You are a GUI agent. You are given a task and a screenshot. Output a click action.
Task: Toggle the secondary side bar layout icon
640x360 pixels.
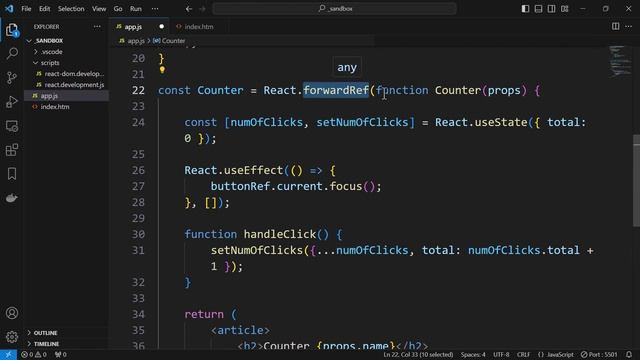coord(551,9)
